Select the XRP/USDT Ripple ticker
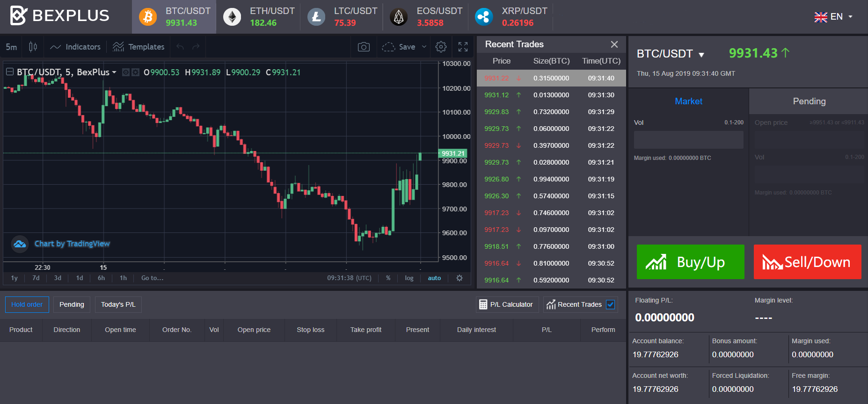This screenshot has width=868, height=404. tap(511, 17)
